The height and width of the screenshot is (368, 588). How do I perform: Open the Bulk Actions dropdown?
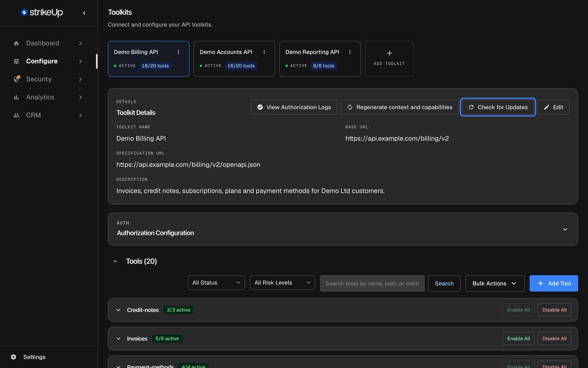coord(495,283)
